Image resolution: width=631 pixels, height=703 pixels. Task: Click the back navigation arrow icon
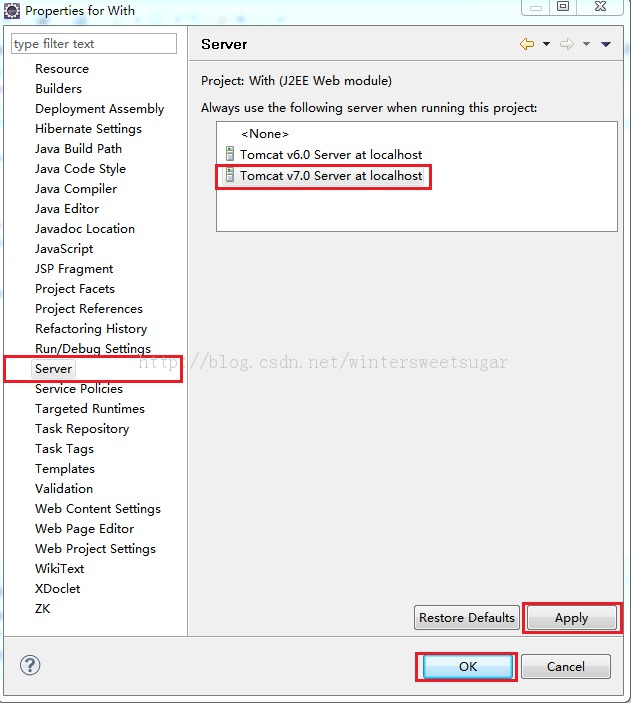pyautogui.click(x=526, y=44)
